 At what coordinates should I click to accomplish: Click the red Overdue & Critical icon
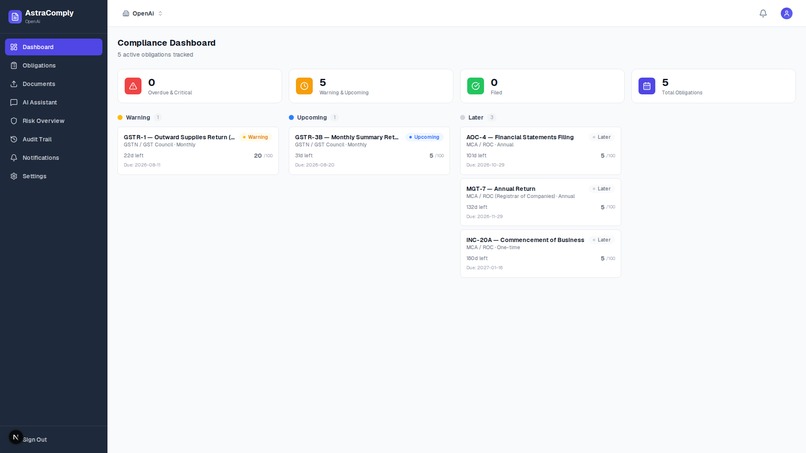133,86
